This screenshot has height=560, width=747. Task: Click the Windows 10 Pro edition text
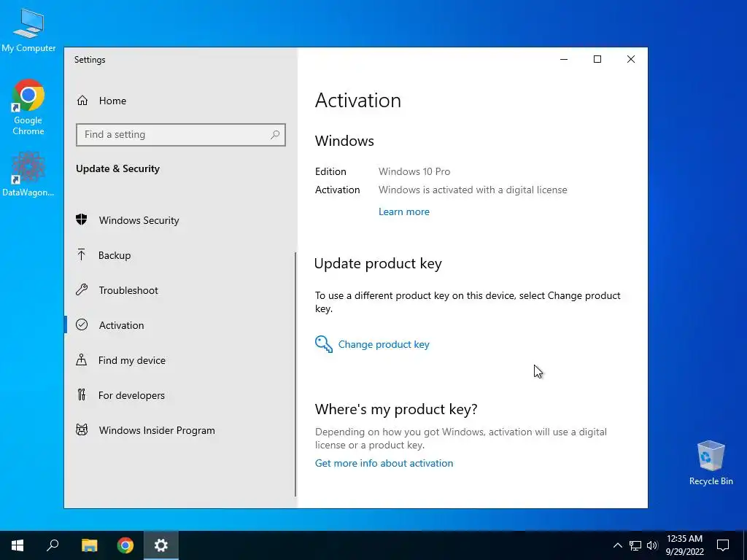(414, 171)
